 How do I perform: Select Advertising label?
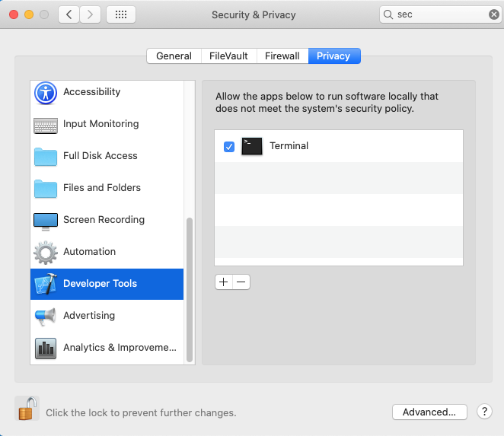click(89, 316)
